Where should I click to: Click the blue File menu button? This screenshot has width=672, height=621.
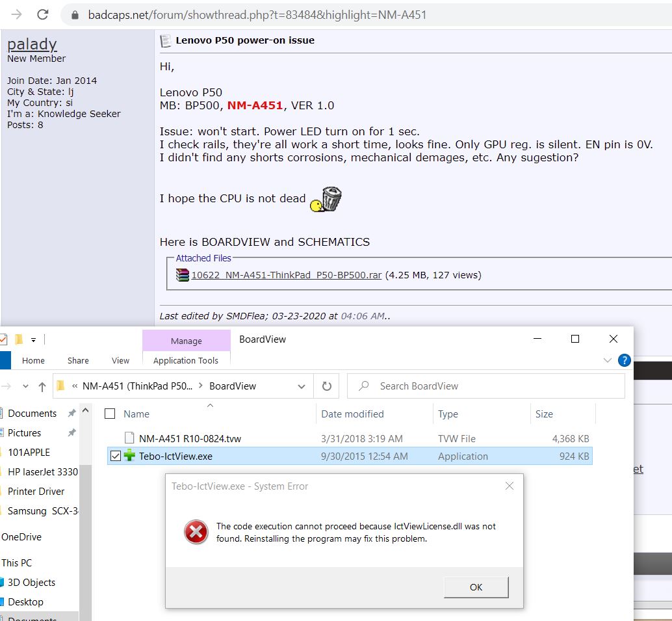(x=5, y=361)
